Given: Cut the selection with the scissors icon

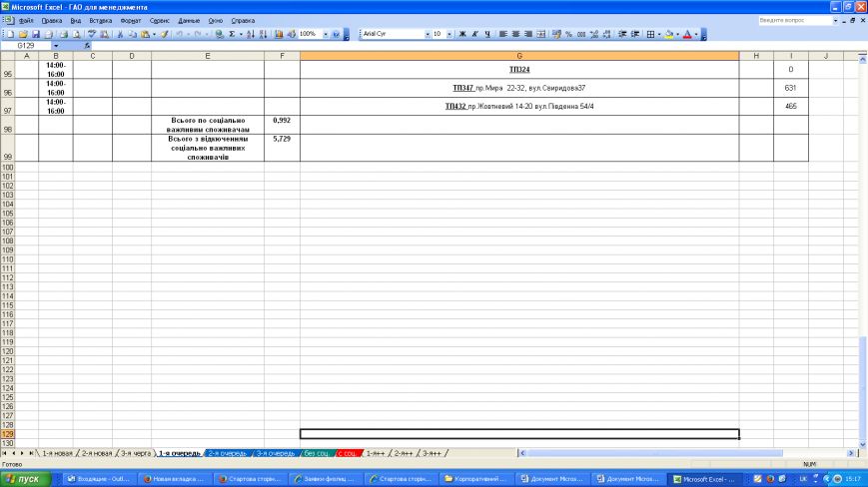Looking at the screenshot, I should 120,34.
